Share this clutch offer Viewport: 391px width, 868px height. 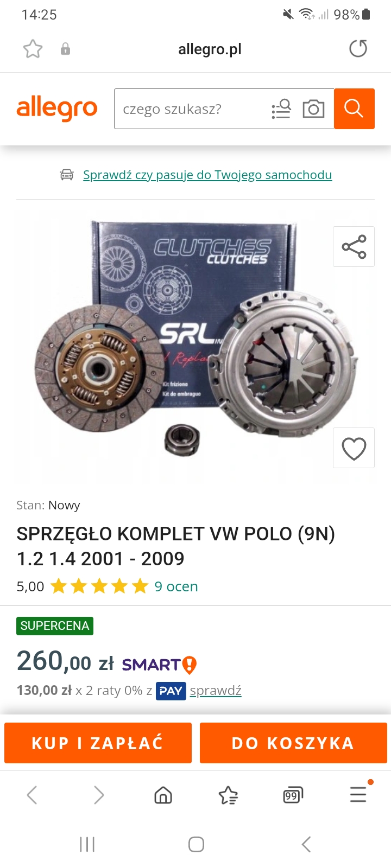(x=354, y=247)
